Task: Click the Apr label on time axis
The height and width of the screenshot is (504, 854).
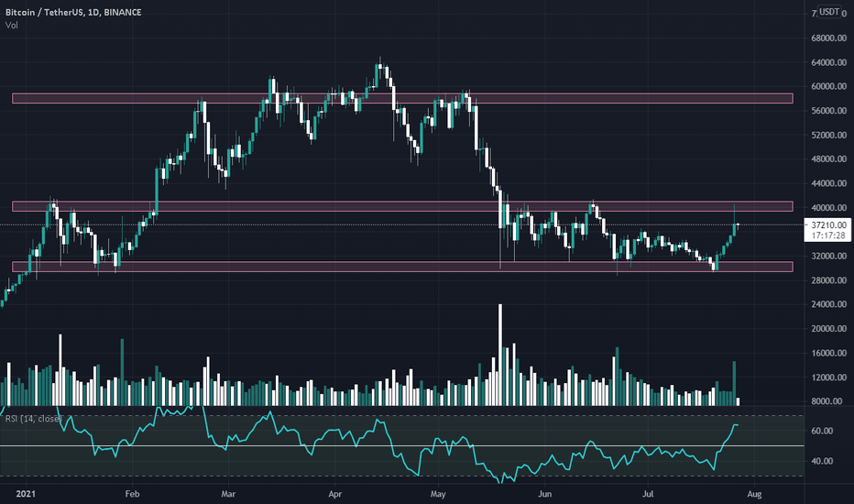Action: 335,494
